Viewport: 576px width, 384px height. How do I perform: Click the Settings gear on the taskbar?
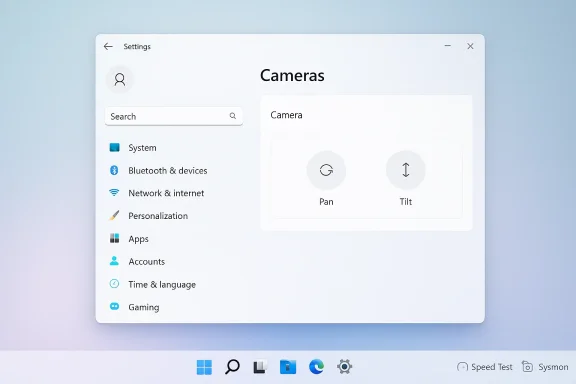345,367
